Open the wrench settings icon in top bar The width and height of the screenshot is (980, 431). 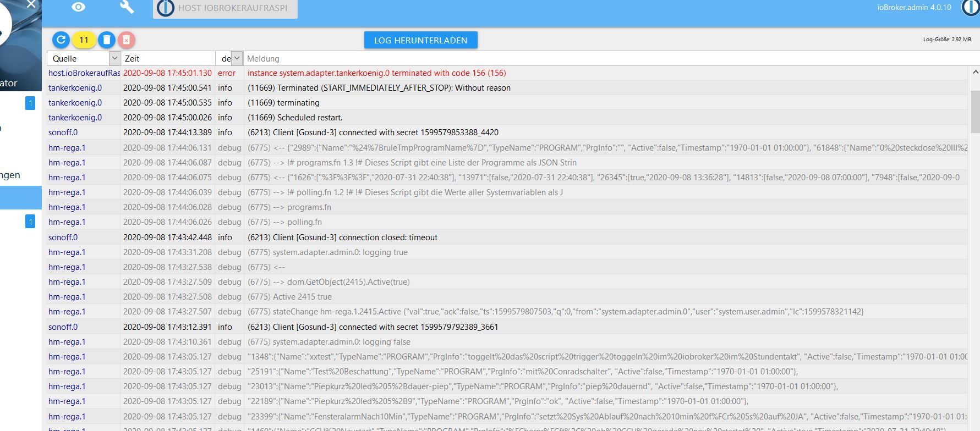point(127,7)
